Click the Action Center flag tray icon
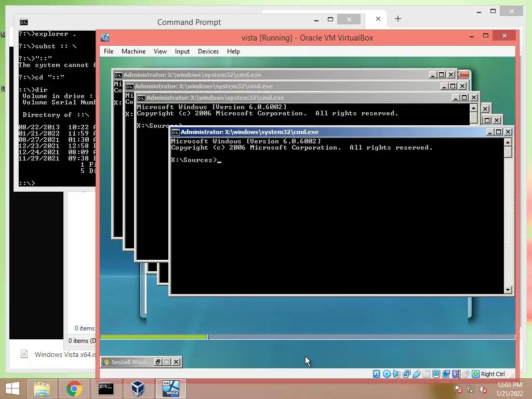This screenshot has width=532, height=399. (x=458, y=389)
